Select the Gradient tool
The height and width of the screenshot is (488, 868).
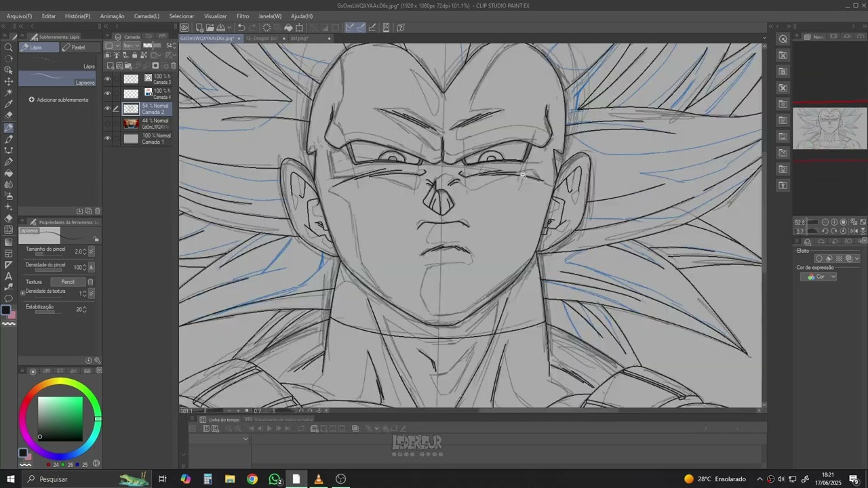(9, 242)
